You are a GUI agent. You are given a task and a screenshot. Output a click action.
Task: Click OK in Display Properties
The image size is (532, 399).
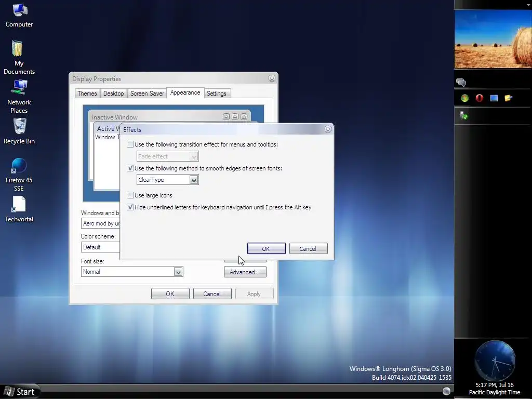point(170,294)
